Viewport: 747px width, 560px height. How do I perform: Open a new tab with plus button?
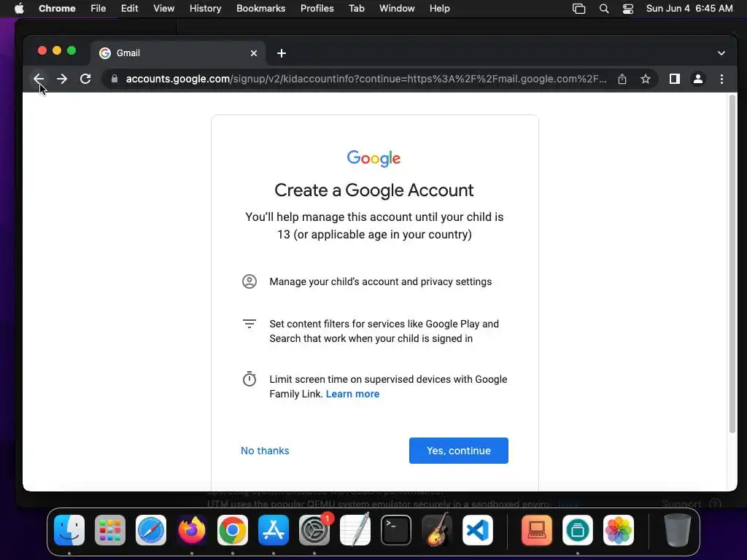282,52
